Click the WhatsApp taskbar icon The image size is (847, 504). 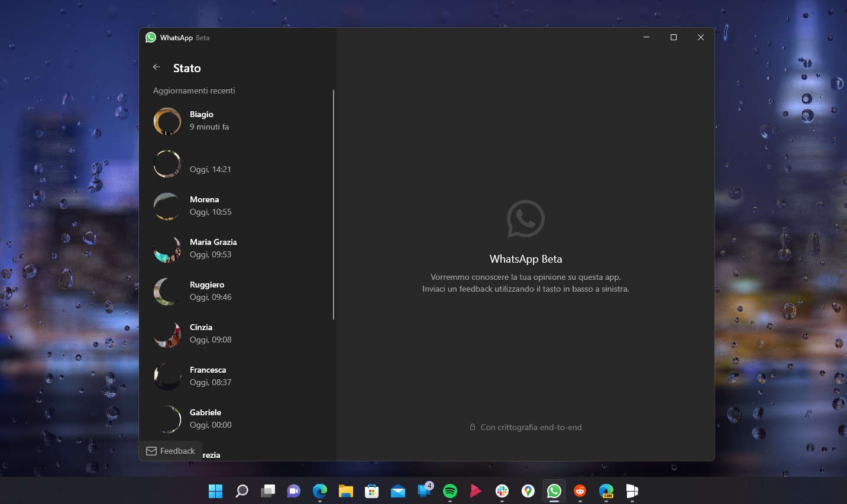[554, 491]
